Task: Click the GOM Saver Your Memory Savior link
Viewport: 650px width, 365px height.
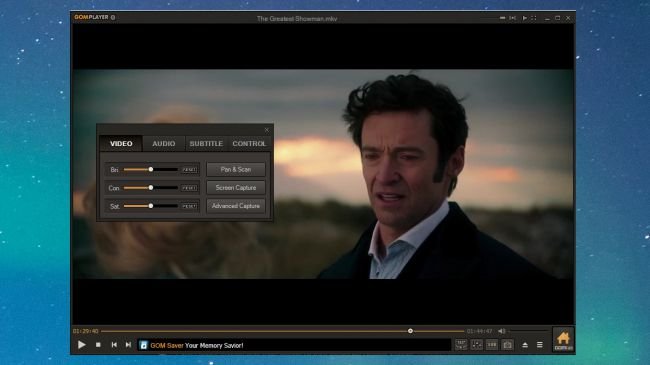Action: [x=197, y=345]
